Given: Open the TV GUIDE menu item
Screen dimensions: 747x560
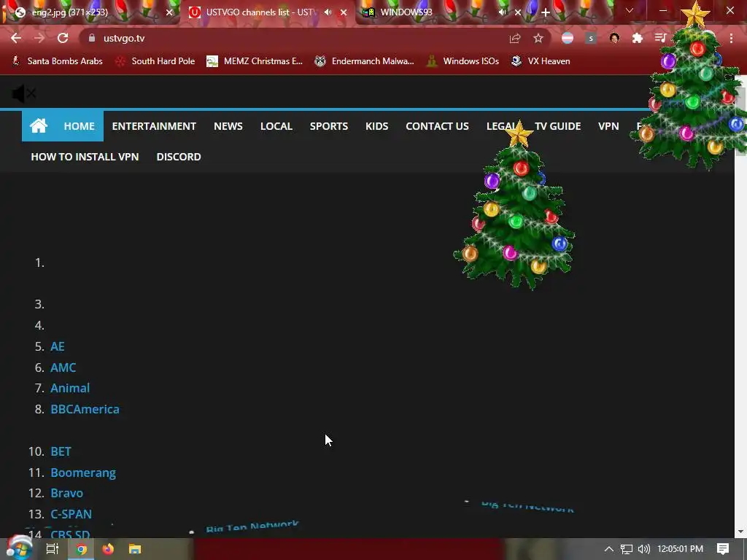Looking at the screenshot, I should point(558,126).
